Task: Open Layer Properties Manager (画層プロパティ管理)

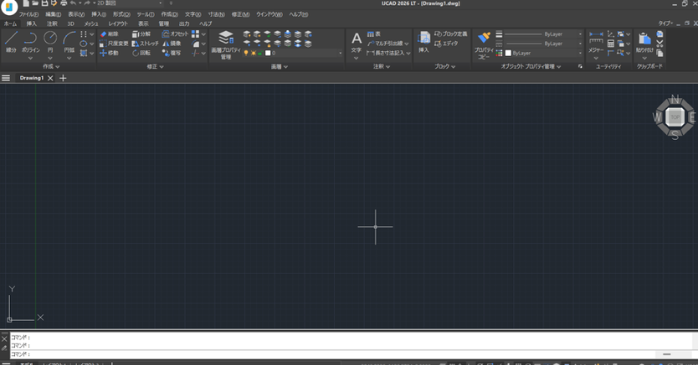Action: 226,44
